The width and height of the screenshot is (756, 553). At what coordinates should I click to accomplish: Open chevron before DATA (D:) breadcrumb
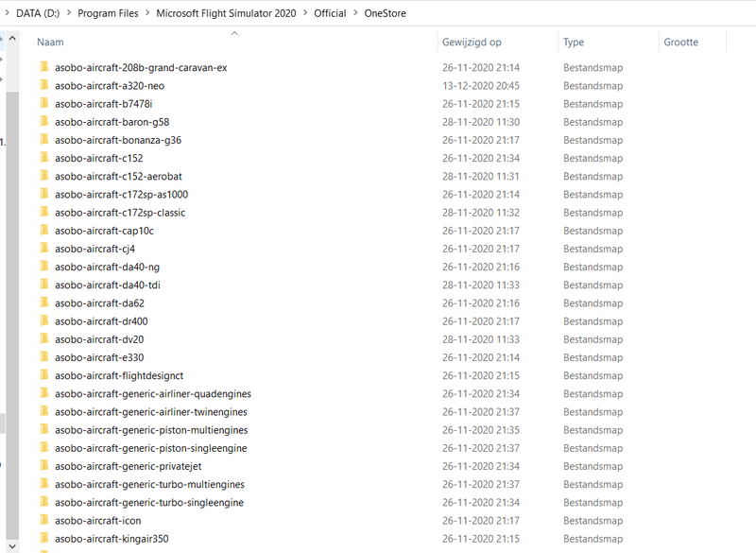click(8, 13)
